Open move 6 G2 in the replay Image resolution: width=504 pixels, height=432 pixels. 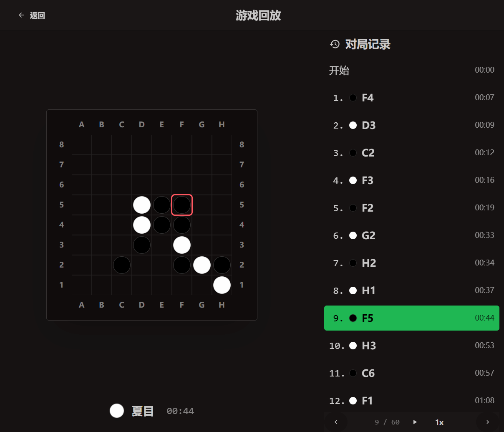click(x=411, y=235)
